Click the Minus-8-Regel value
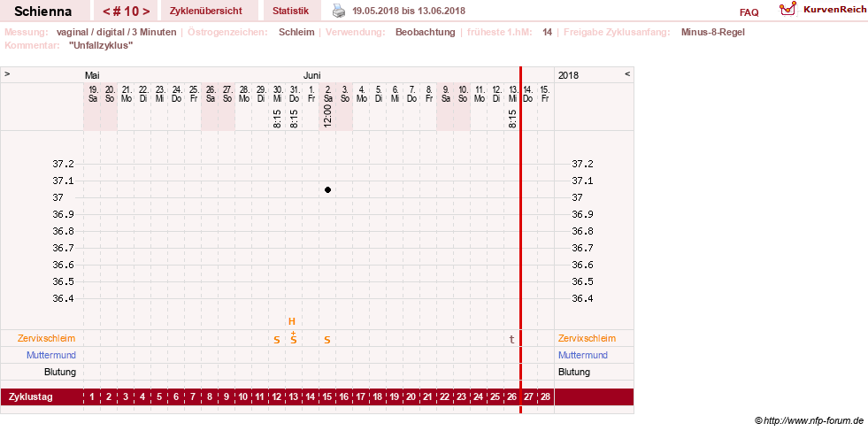This screenshot has height=431, width=868. (x=713, y=32)
